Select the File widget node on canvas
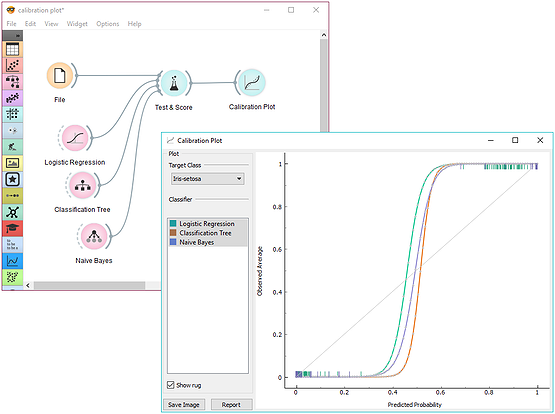Image resolution: width=555 pixels, height=414 pixels. 59,75
